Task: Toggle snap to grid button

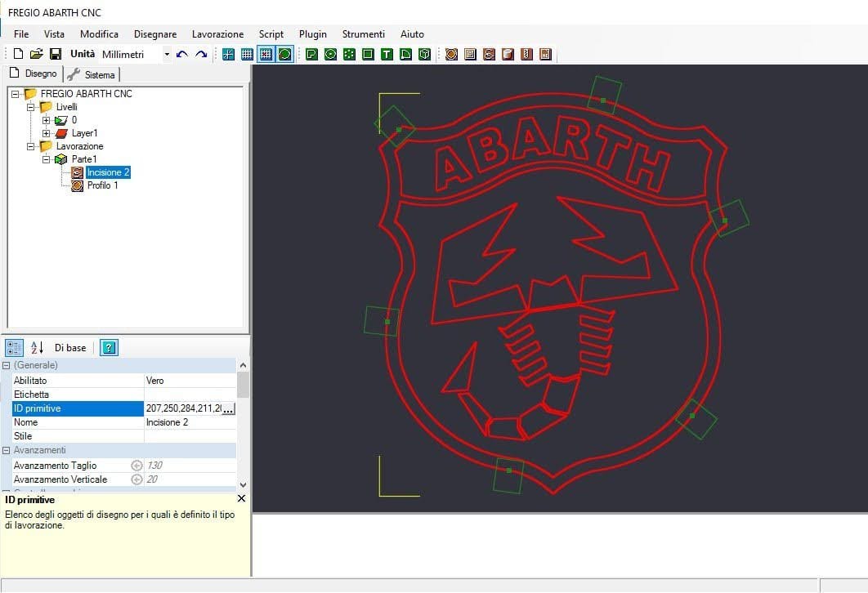Action: (x=266, y=54)
